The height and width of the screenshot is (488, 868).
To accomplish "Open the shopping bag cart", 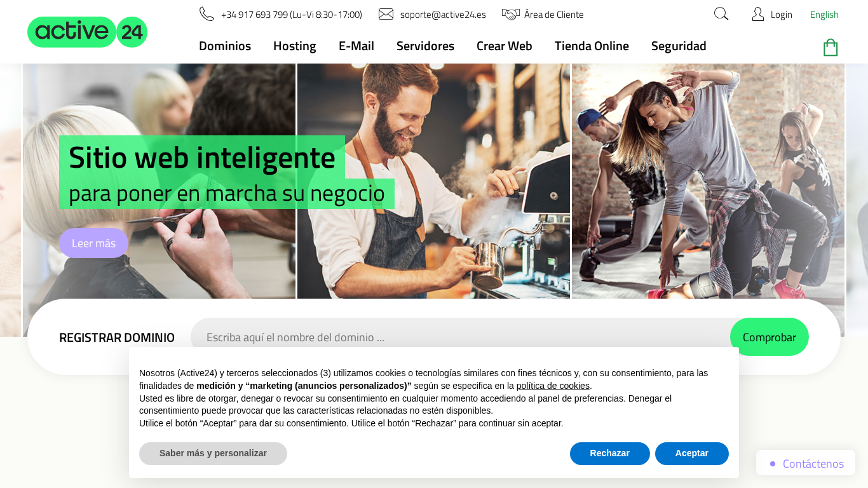I will (831, 47).
